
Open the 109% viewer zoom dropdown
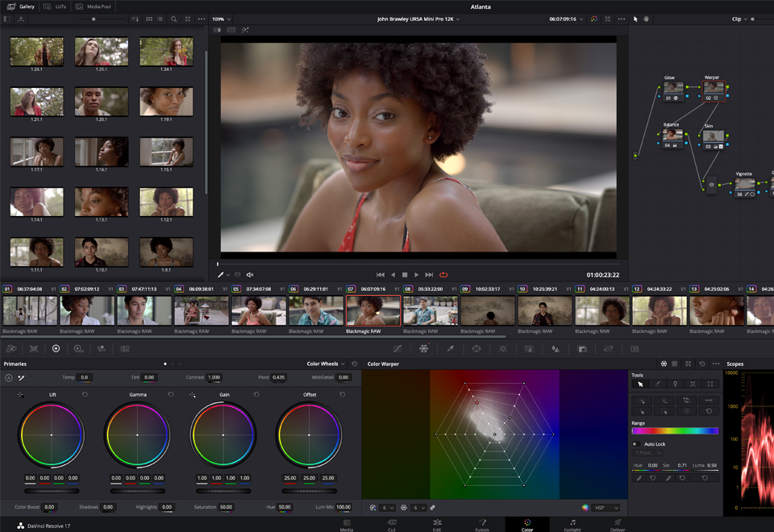221,19
